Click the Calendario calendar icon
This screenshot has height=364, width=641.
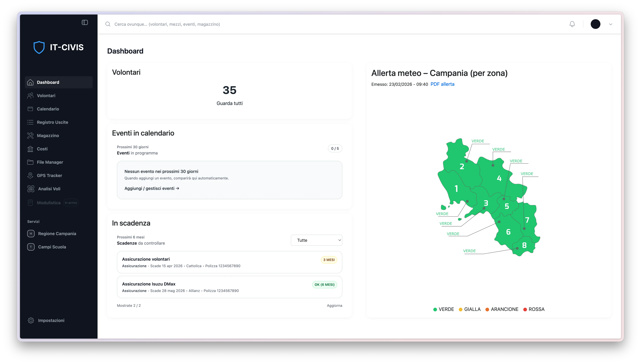(30, 109)
